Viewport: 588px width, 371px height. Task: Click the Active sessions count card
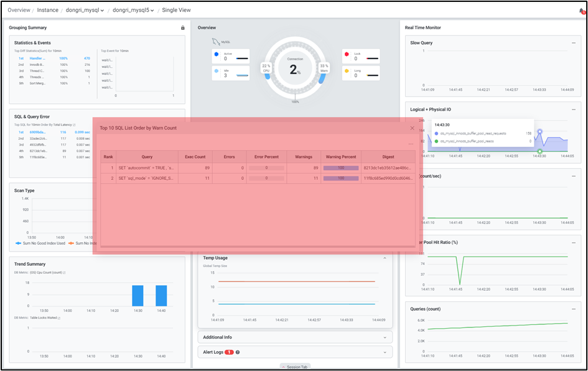point(231,56)
